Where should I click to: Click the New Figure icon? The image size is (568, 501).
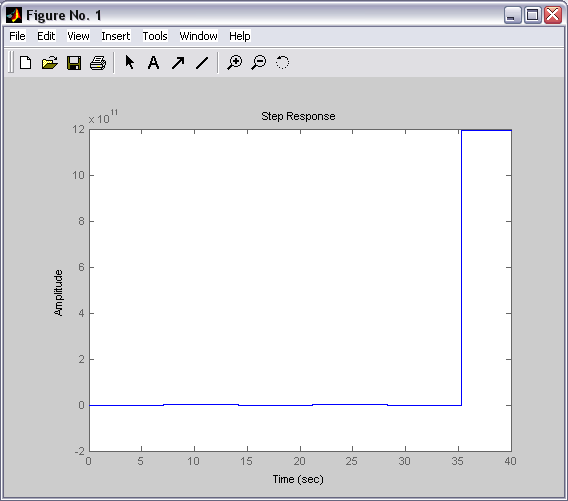(25, 63)
